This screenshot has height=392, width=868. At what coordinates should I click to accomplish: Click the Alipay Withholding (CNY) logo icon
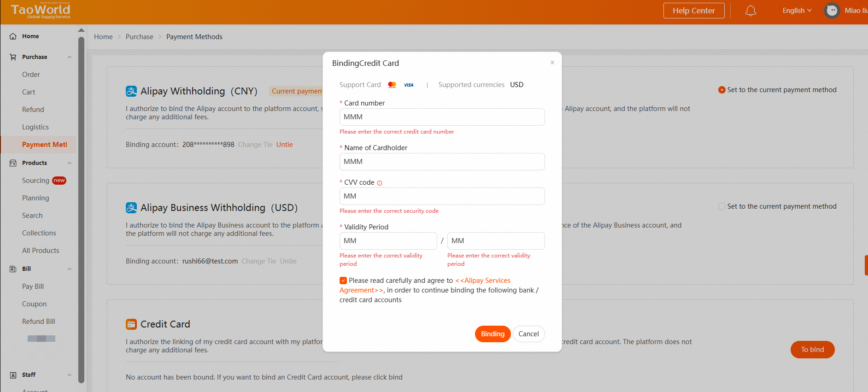(x=131, y=91)
